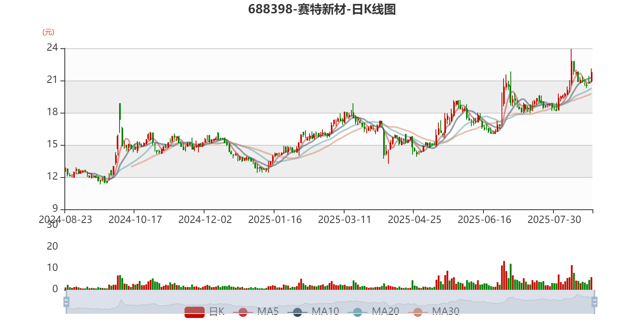Image resolution: width=644 pixels, height=322 pixels.
Task: Toggle the MA10 line legend
Action: tap(313, 312)
